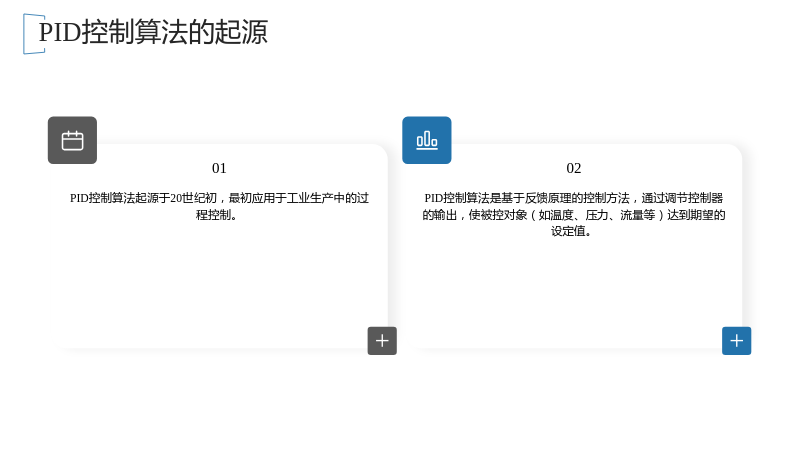Click the blue bar chart icon tile
Viewport: 800px width, 450px height.
[427, 140]
